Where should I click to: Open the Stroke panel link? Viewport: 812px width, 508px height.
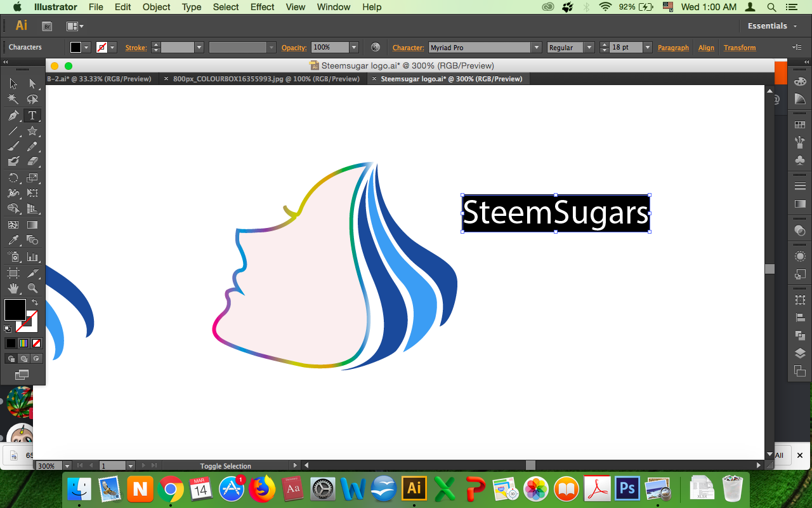pyautogui.click(x=136, y=48)
